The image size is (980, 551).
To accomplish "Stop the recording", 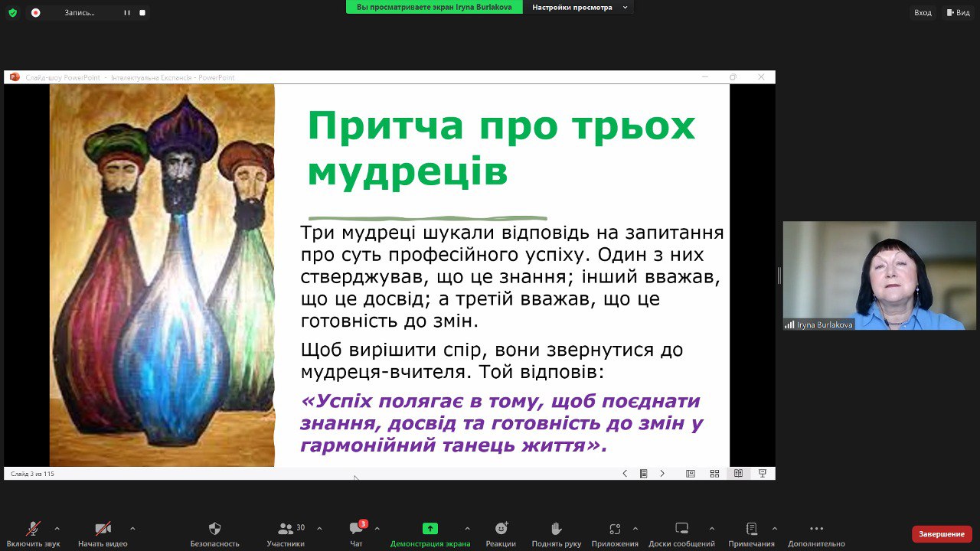I will [x=142, y=13].
